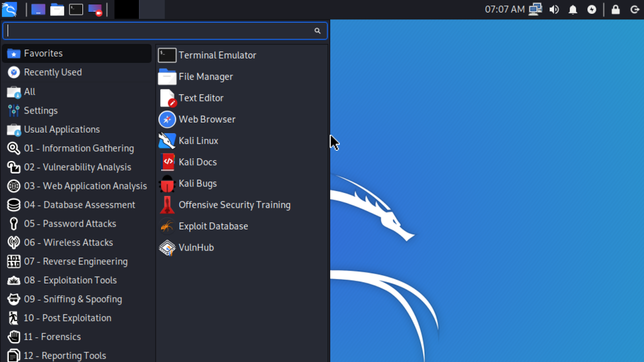Select the Favorites category
Viewport: 644px width, 362px height.
tap(43, 53)
